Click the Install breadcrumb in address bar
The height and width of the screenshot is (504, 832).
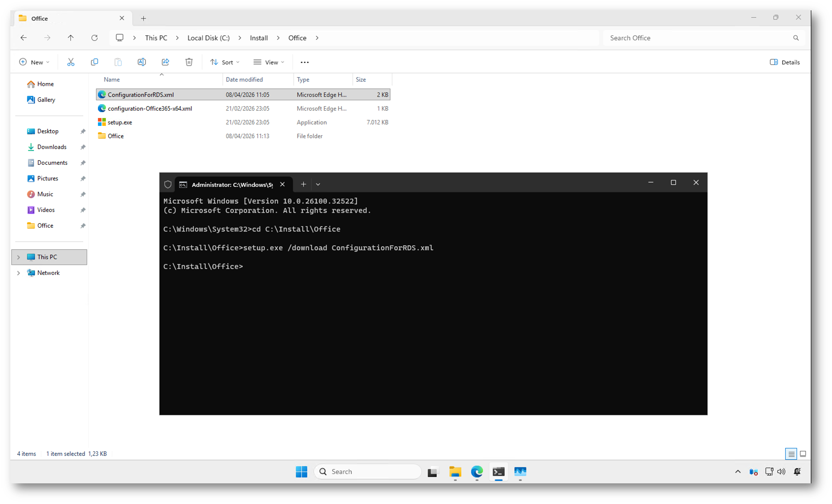[x=259, y=38]
